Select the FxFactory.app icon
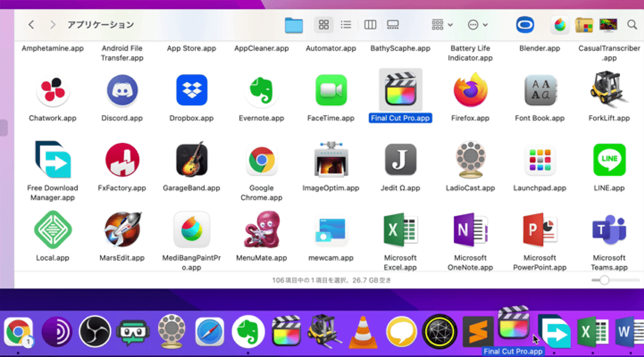The height and width of the screenshot is (357, 644). 122,160
